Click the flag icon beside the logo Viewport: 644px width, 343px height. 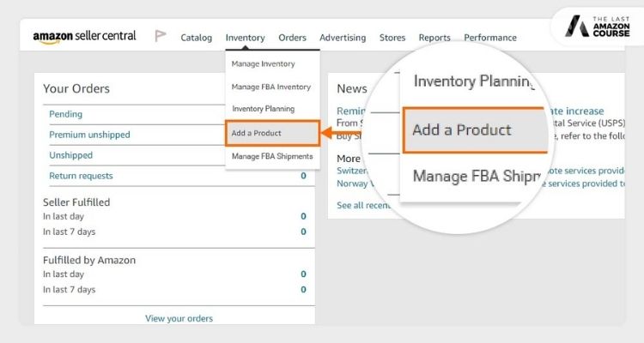[160, 36]
